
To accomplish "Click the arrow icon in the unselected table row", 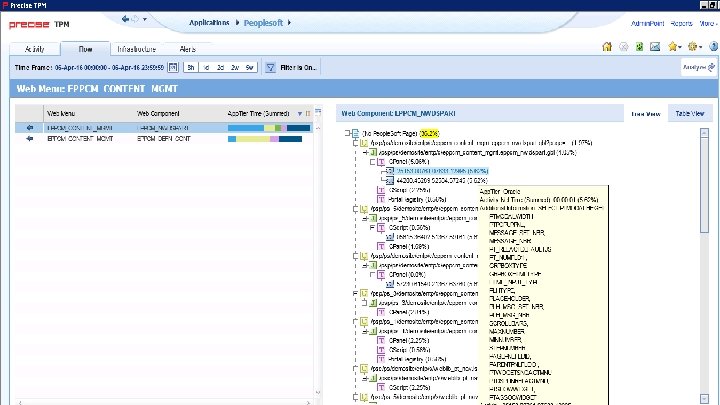I will [30, 139].
